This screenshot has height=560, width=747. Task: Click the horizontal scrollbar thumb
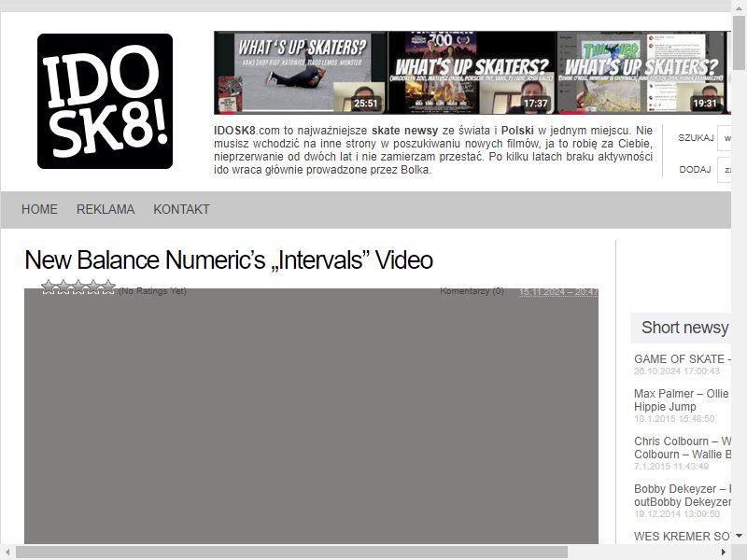pyautogui.click(x=291, y=553)
